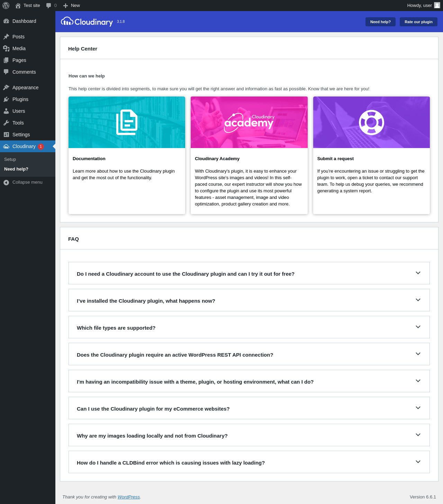This screenshot has height=504, width=443.
Task: Click the Documentation card description text
Action: pyautogui.click(x=124, y=174)
